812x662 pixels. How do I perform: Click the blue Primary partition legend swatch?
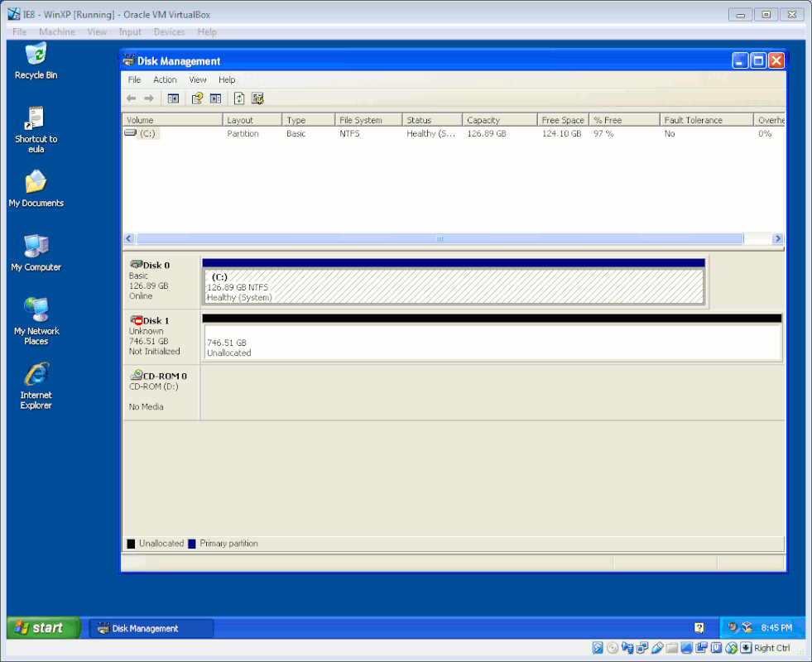(x=191, y=544)
